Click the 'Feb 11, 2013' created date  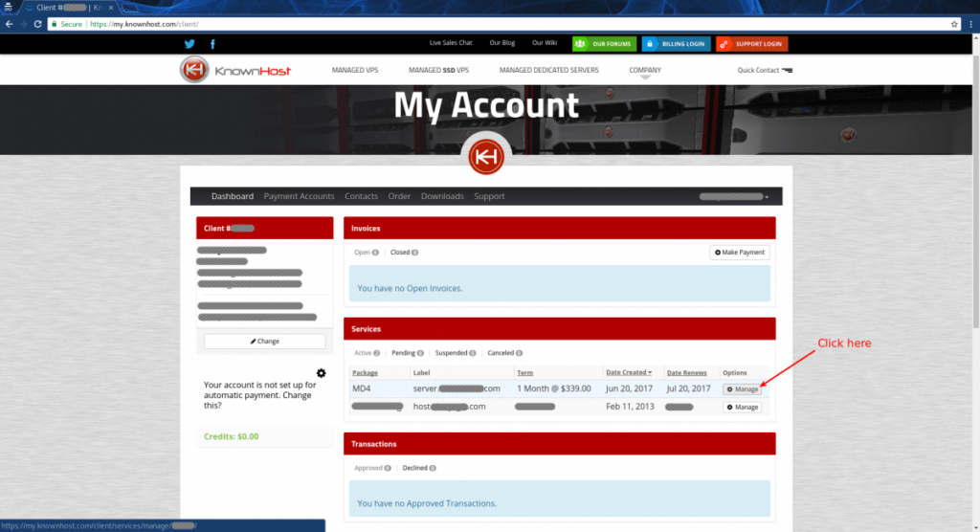[x=630, y=407]
